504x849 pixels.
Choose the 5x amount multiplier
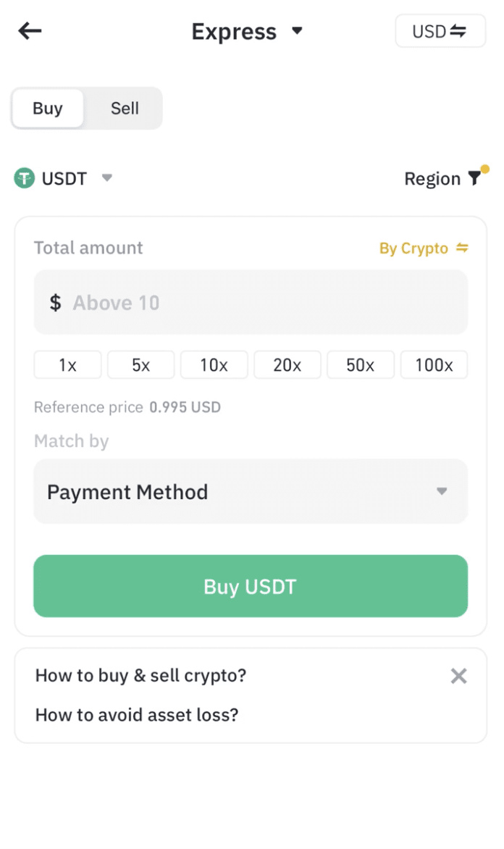click(x=141, y=365)
